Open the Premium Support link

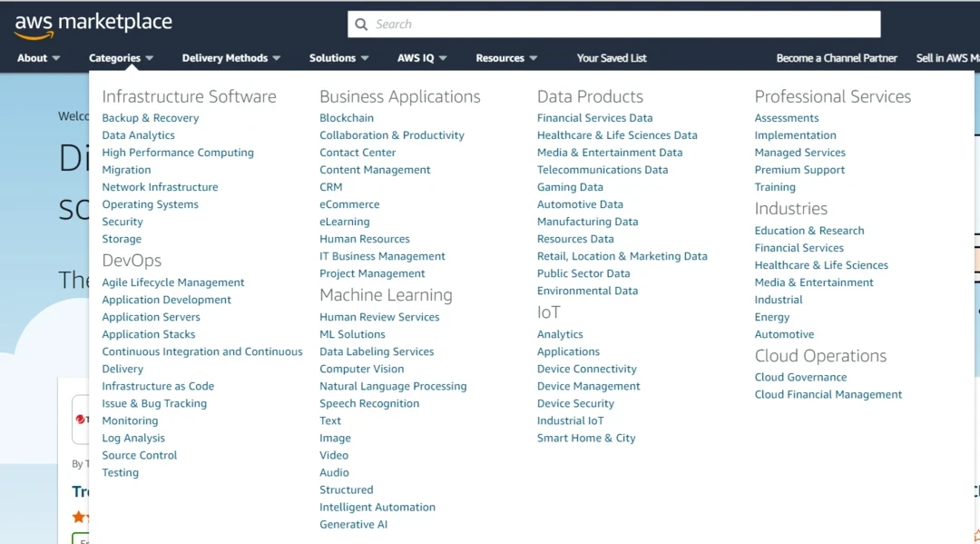point(799,170)
